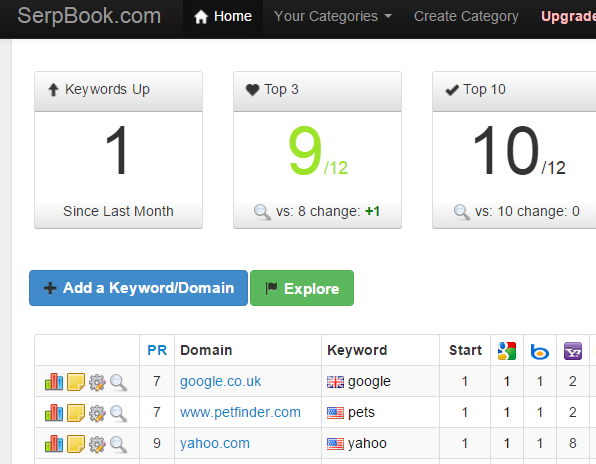
Task: Click Add a Keyword/Domain button
Action: [x=138, y=288]
